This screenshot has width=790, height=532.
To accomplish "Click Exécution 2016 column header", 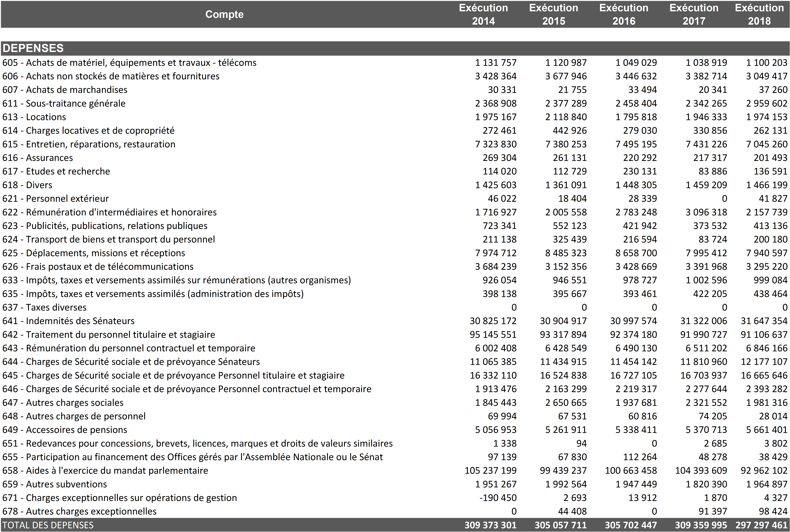I will pyautogui.click(x=624, y=14).
